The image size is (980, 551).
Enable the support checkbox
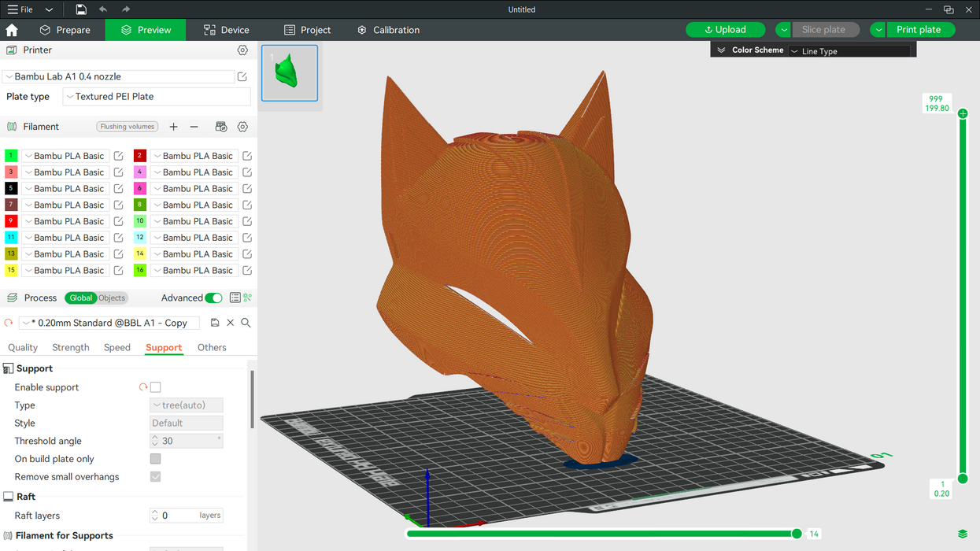click(156, 387)
